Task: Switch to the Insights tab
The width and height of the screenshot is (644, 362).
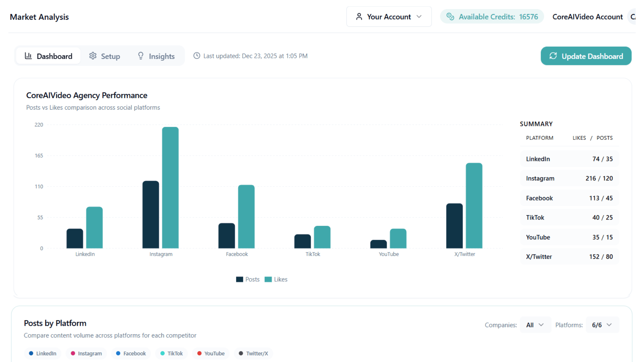Action: 156,56
